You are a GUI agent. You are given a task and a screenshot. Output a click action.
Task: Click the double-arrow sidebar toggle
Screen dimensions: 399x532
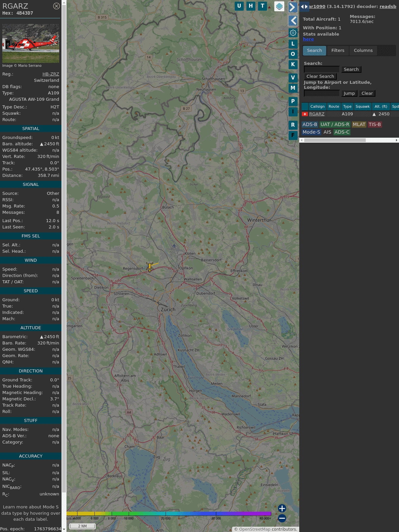304,6
